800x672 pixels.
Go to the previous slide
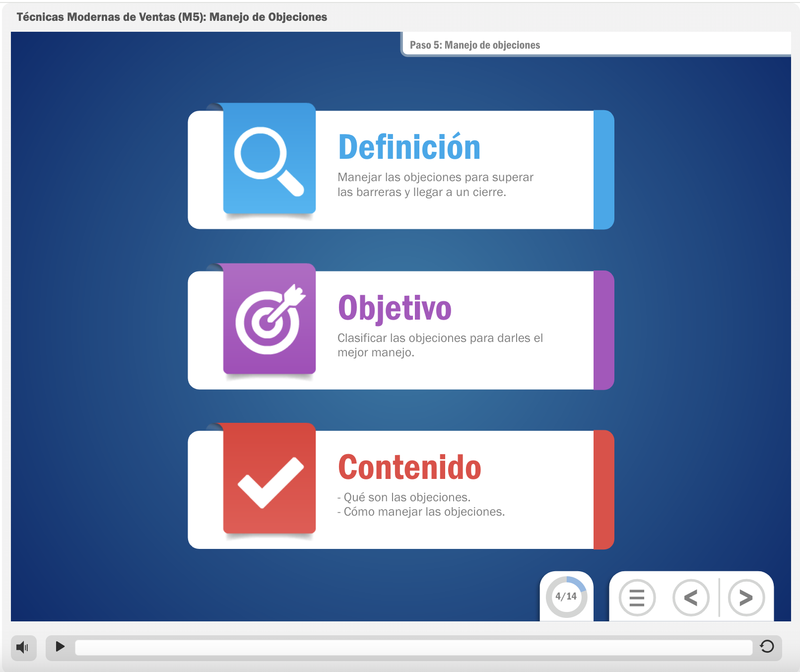[690, 598]
